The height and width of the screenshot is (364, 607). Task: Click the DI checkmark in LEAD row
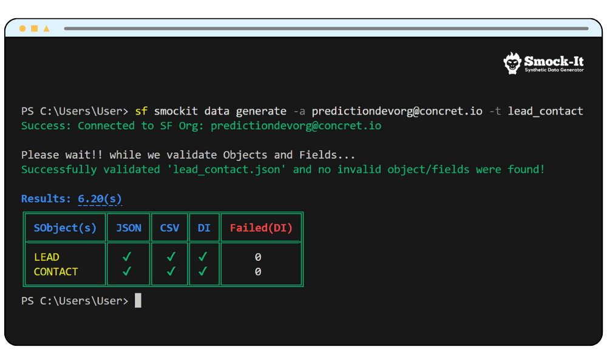coord(203,257)
